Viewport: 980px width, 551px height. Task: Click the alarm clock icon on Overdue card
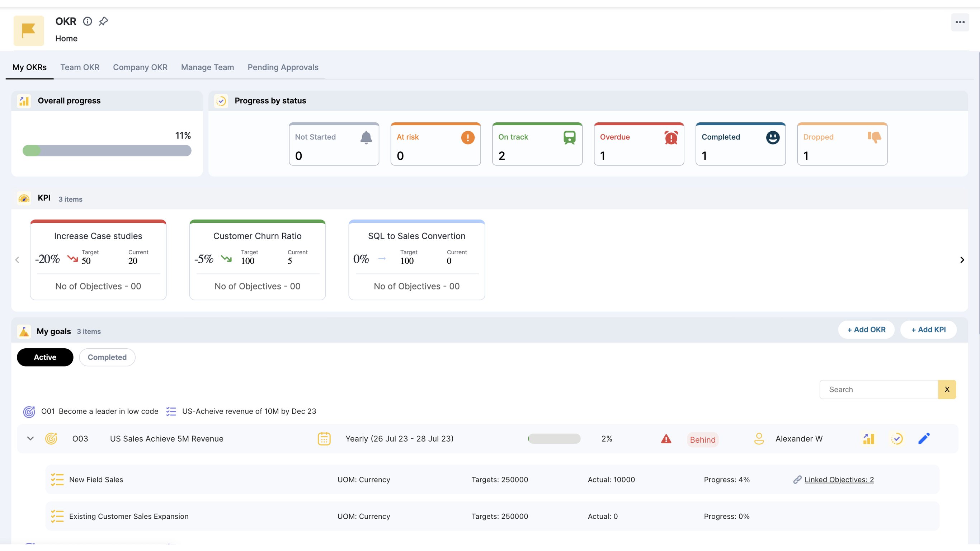pos(671,138)
